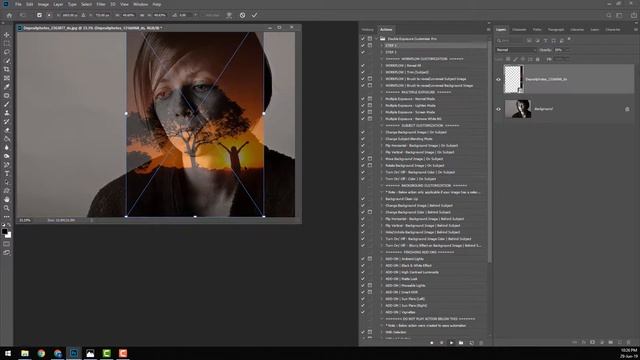Play the selected action
The width and height of the screenshot is (640, 360).
(451, 343)
